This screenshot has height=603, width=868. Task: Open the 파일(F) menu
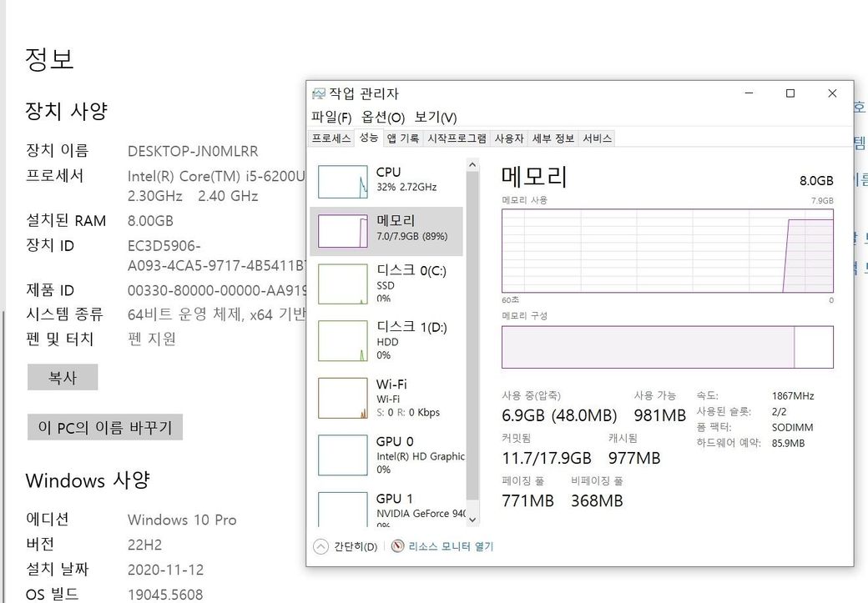pyautogui.click(x=331, y=117)
